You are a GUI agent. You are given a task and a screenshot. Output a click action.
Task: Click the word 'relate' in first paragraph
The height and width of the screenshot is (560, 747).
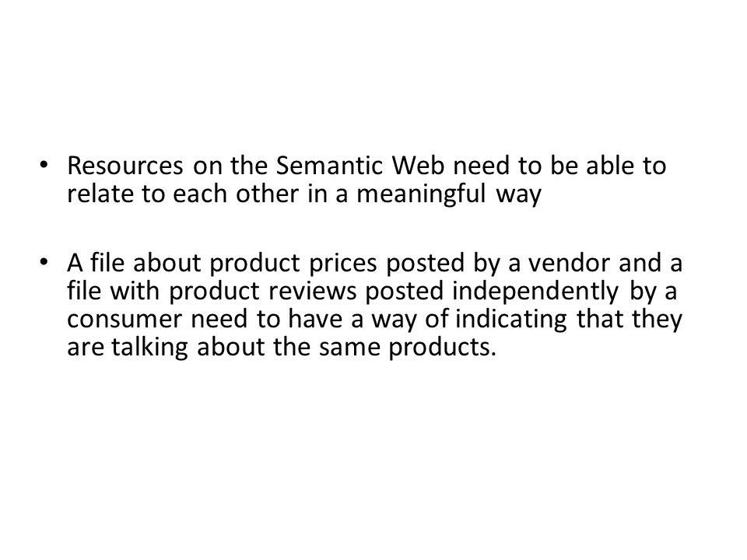[100, 194]
